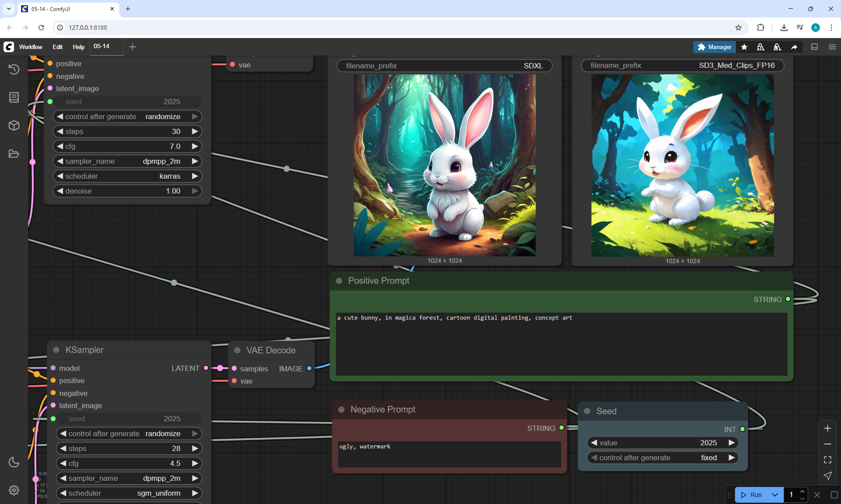This screenshot has width=841, height=504.
Task: Click the Run button
Action: point(752,495)
